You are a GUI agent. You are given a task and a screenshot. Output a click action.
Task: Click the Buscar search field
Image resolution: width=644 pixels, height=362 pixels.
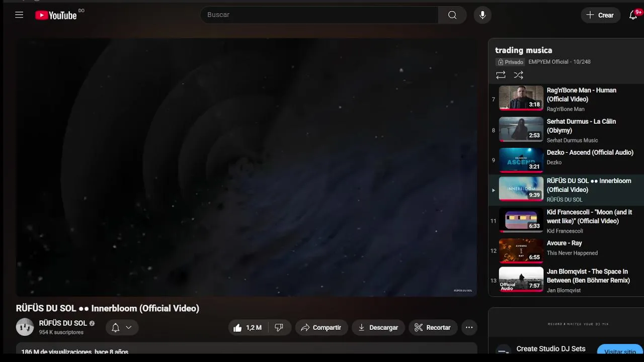(319, 15)
